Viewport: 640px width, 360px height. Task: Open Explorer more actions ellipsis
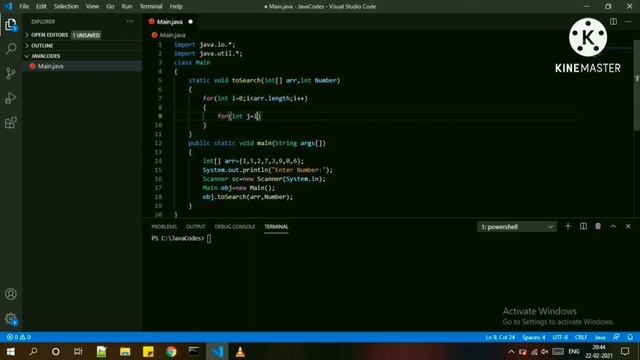130,21
